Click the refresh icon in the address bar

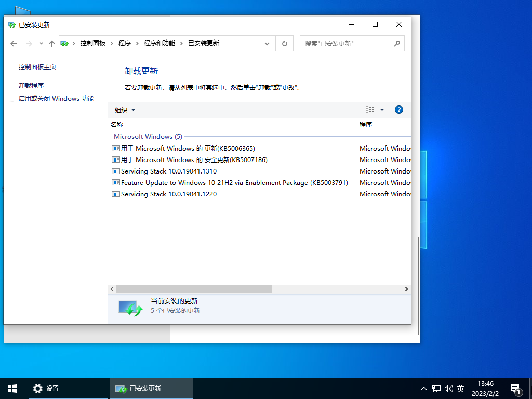click(284, 43)
